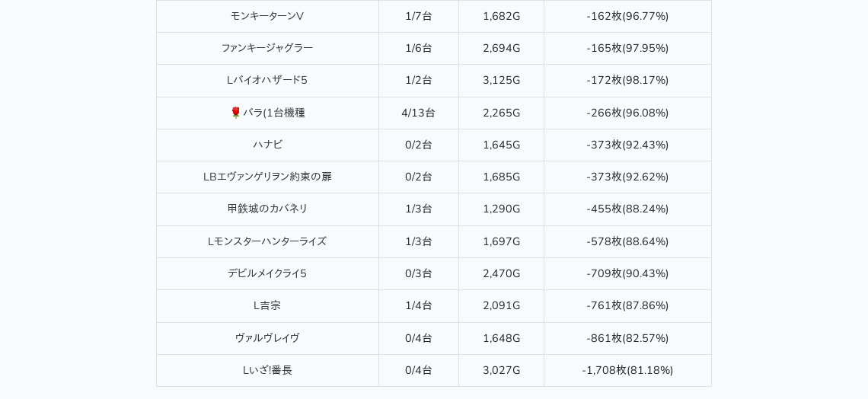Select the 3,125G games cell
868x399 pixels.
click(x=501, y=80)
